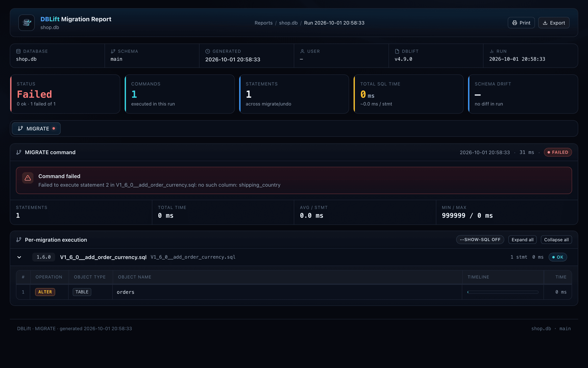
Task: Click the v4.9.0 DBLift version value
Action: (403, 59)
